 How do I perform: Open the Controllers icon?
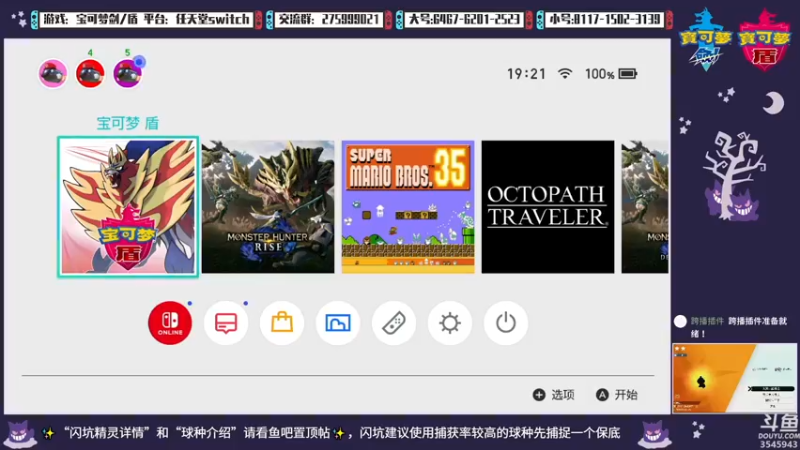(x=394, y=322)
